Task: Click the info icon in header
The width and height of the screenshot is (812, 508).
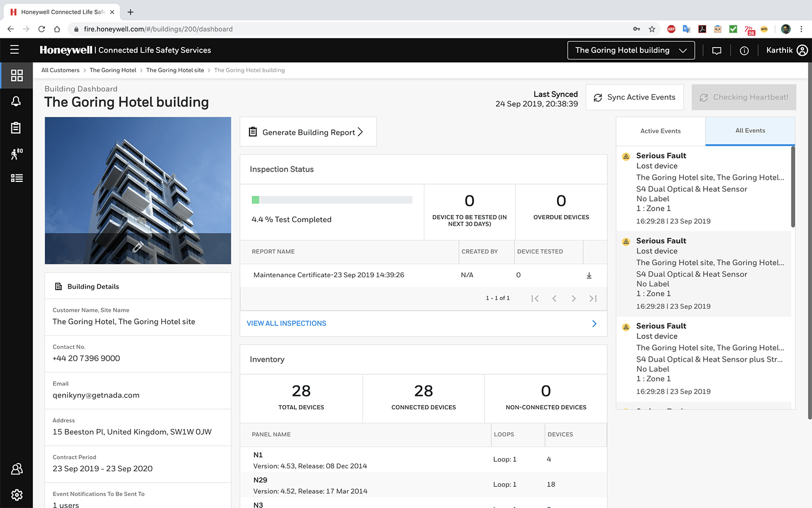Action: [x=744, y=50]
